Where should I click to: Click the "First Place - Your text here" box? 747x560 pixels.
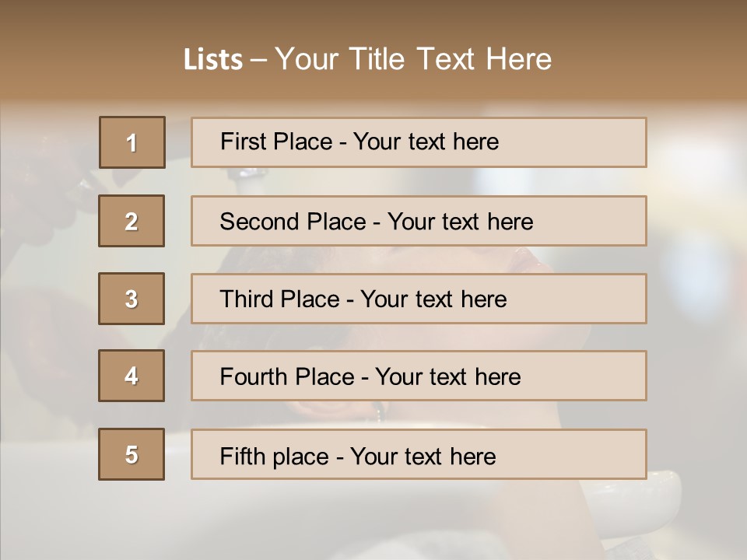coord(419,142)
